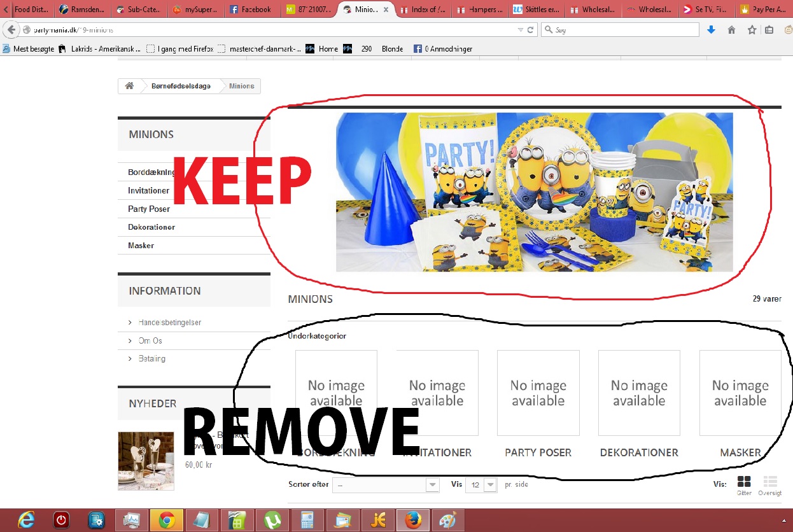This screenshot has height=532, width=793.
Task: Go back with the browser back arrow
Action: click(11, 30)
